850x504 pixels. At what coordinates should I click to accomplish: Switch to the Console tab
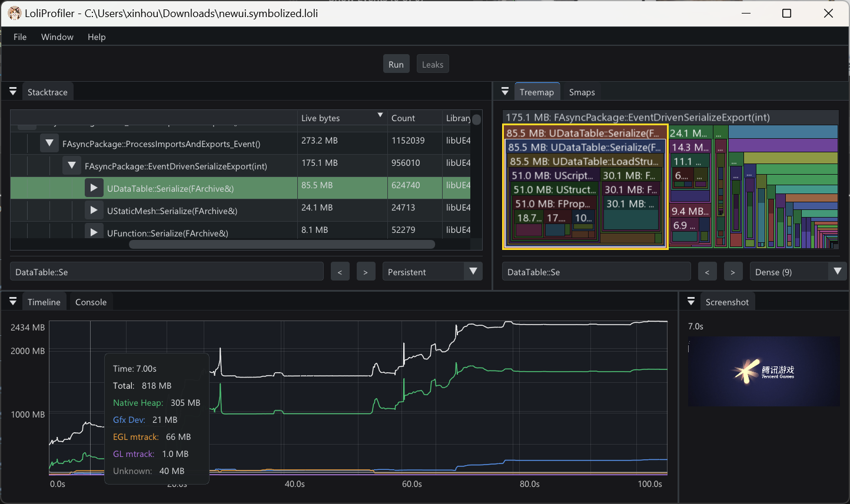click(91, 302)
